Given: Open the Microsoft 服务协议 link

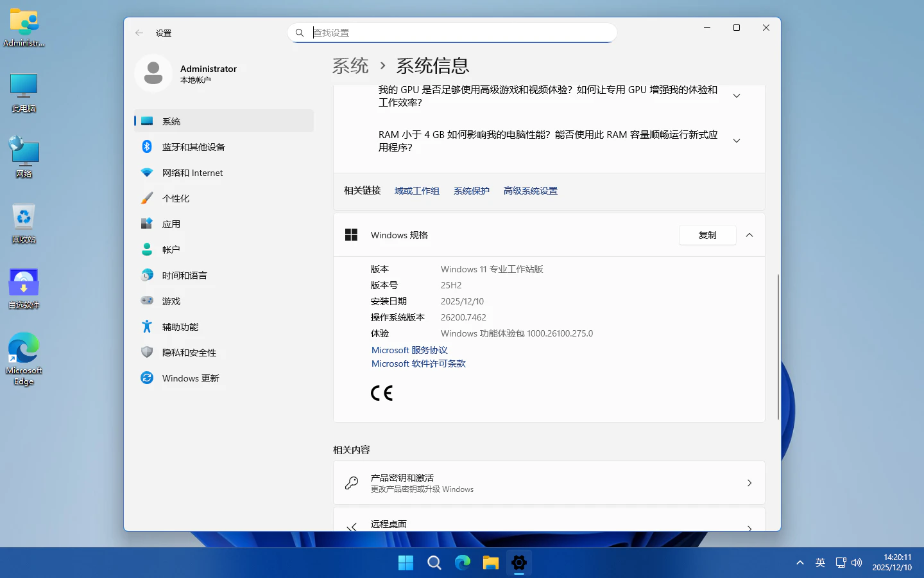Looking at the screenshot, I should pyautogui.click(x=409, y=350).
